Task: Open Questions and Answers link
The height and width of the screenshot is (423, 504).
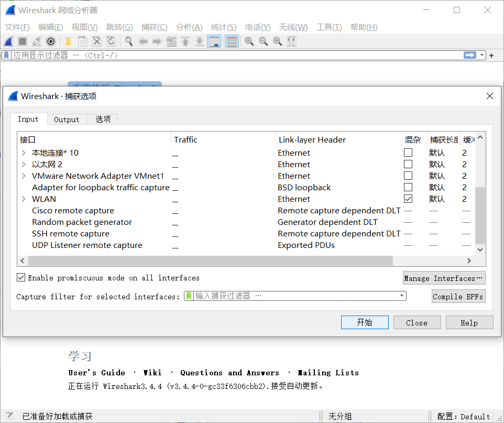Action: [229, 373]
